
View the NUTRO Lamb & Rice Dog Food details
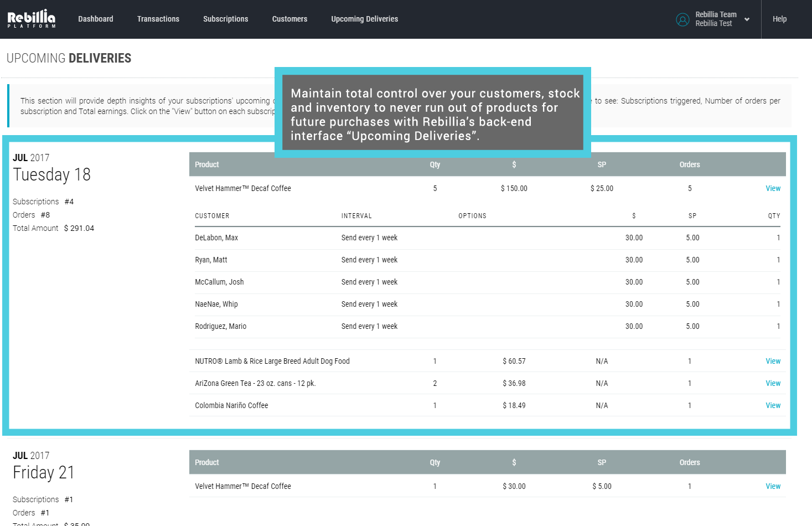773,361
